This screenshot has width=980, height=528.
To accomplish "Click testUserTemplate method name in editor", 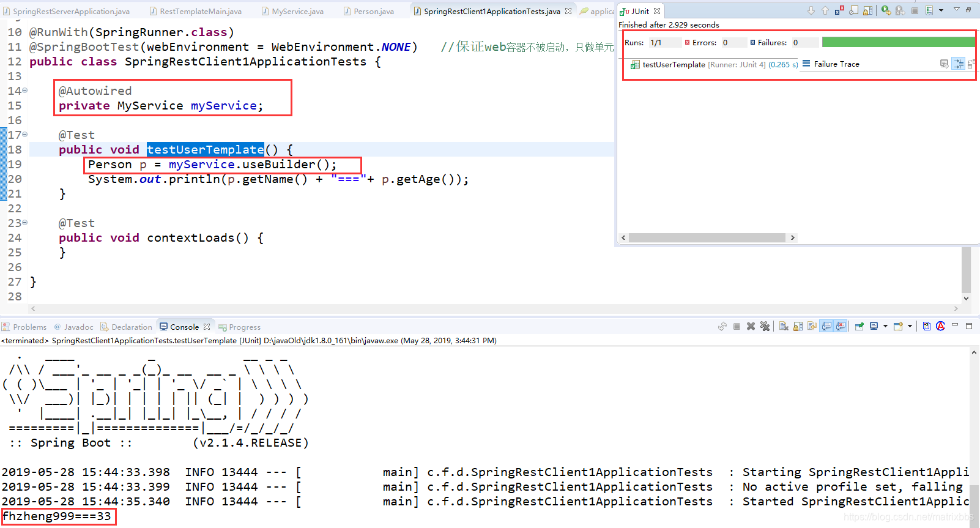I will pos(206,149).
